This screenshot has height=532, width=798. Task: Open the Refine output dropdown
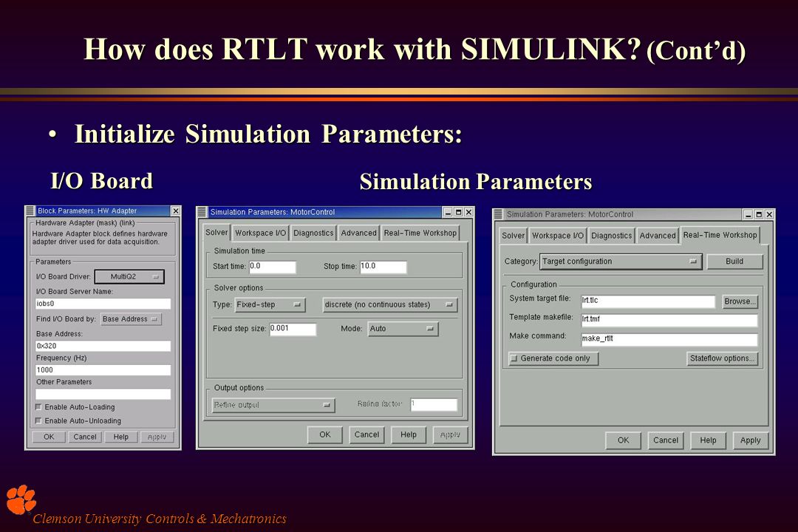pos(273,405)
